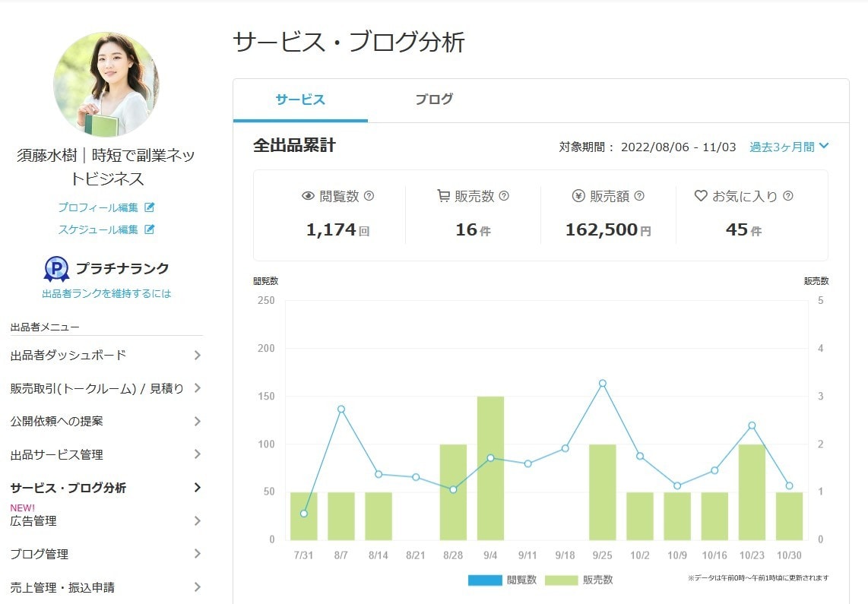
Task: Click the heart icon beside お気に入り
Action: 701,196
